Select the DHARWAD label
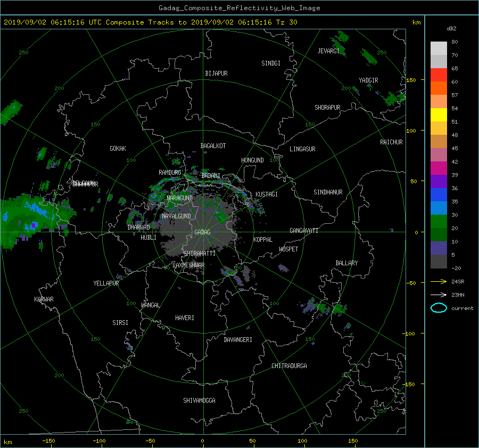The height and width of the screenshot is (448, 479). pos(138,227)
